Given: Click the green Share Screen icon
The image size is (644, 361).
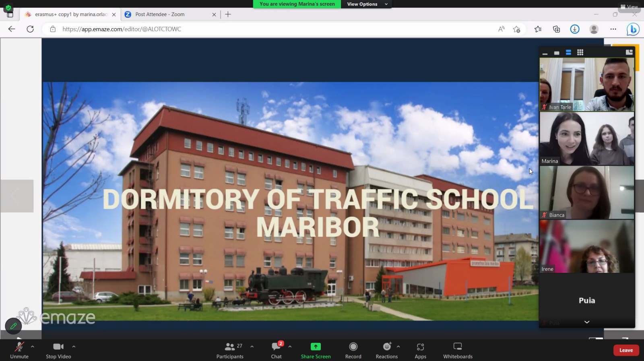Looking at the screenshot, I should [x=316, y=347].
